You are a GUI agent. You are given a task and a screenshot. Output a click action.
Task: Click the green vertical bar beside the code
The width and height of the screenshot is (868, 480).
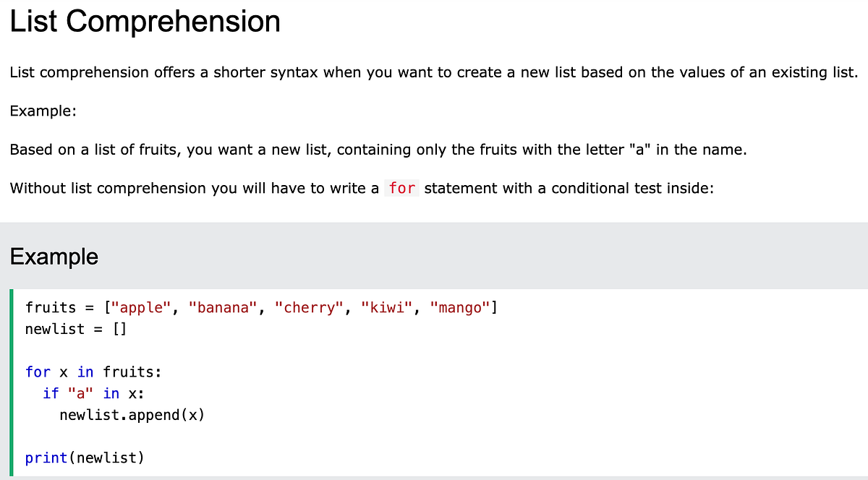pyautogui.click(x=12, y=382)
